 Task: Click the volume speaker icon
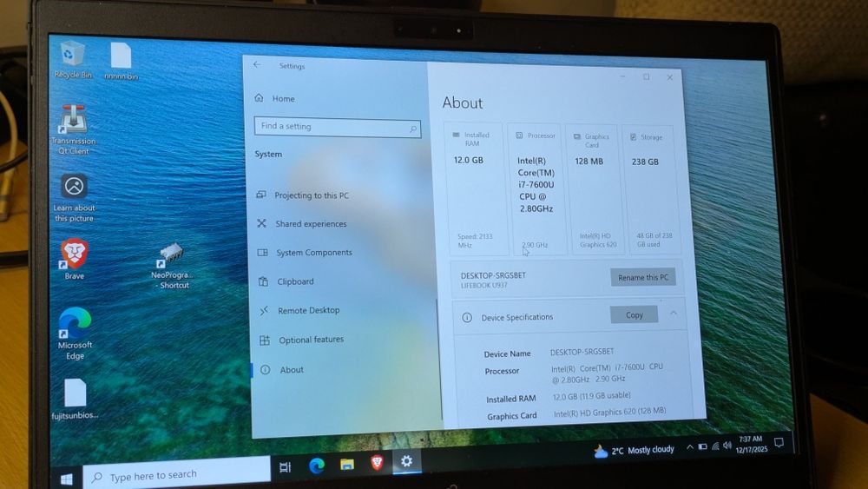(x=727, y=446)
